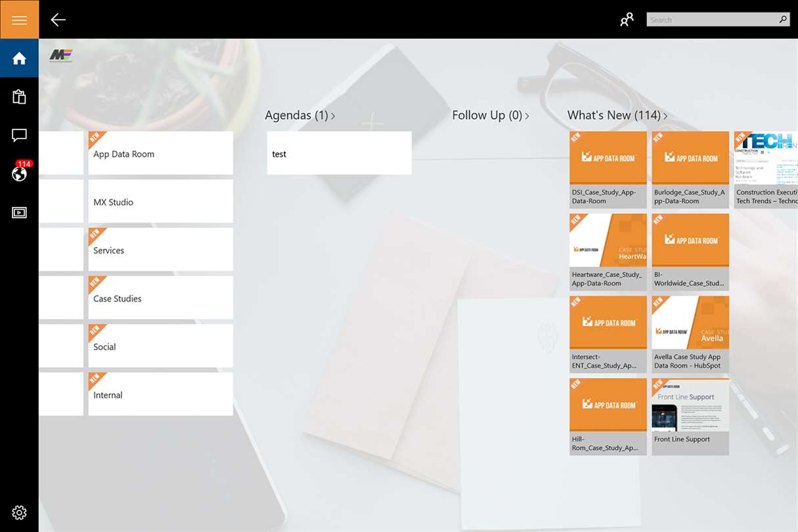Viewport: 798px width, 532px height.
Task: Open the test agenda
Action: pos(340,153)
